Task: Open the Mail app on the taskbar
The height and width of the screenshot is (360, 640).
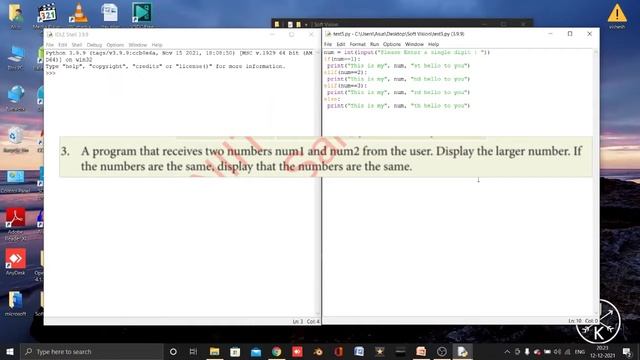Action: (256, 351)
